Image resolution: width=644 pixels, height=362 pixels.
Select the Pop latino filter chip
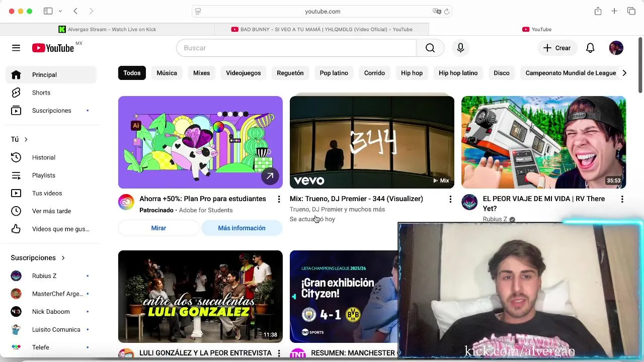tap(334, 73)
